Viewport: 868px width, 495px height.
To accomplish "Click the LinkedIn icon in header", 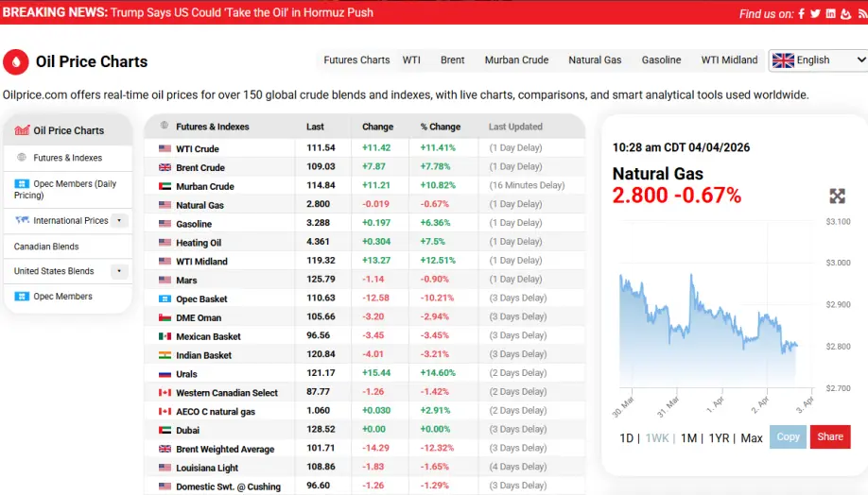I will tap(831, 13).
